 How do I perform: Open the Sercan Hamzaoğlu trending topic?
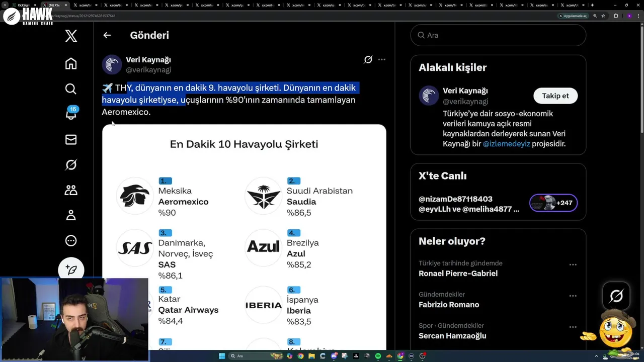pyautogui.click(x=452, y=336)
